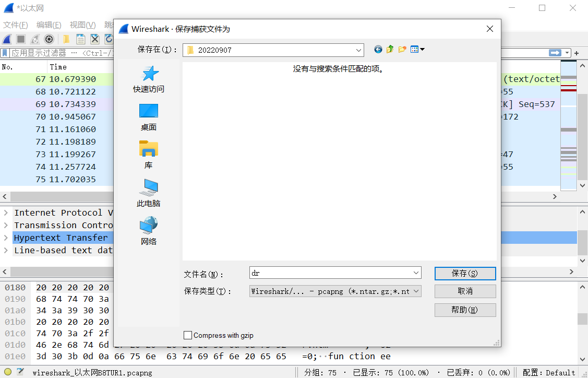Viewport: 588px width, 378px height.
Task: Click the stop capture square icon
Action: pos(21,39)
